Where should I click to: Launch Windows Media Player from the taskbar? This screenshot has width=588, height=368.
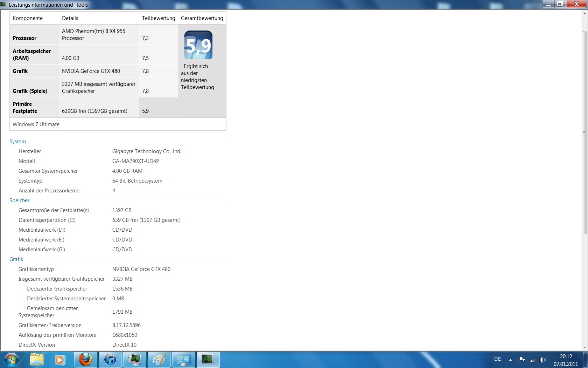click(59, 360)
